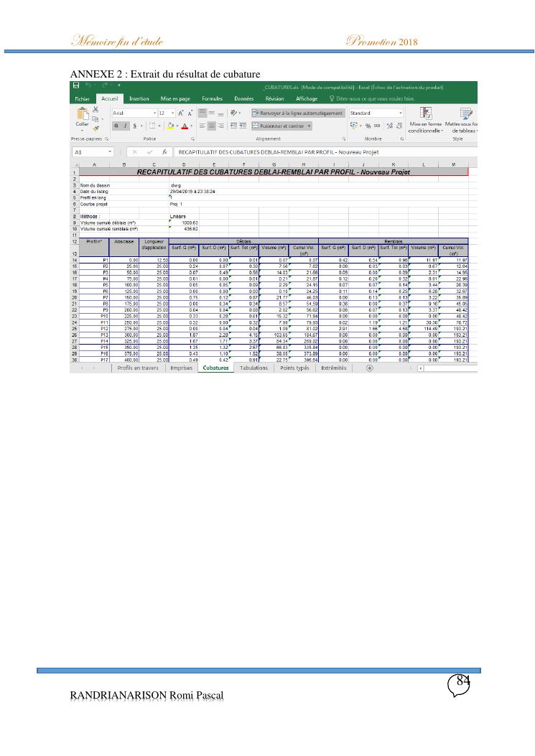
Task: Toggle italic formatting (I button)
Action: coord(125,126)
